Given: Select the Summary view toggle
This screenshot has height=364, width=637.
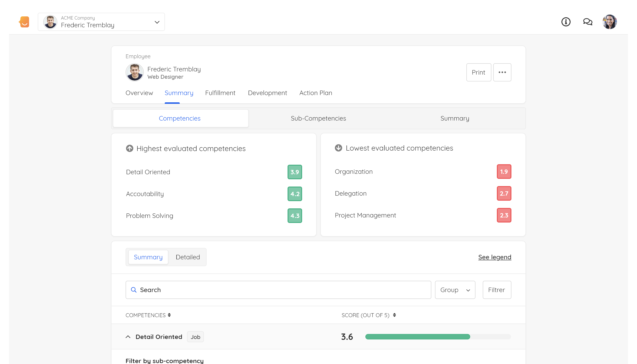Looking at the screenshot, I should tap(148, 257).
